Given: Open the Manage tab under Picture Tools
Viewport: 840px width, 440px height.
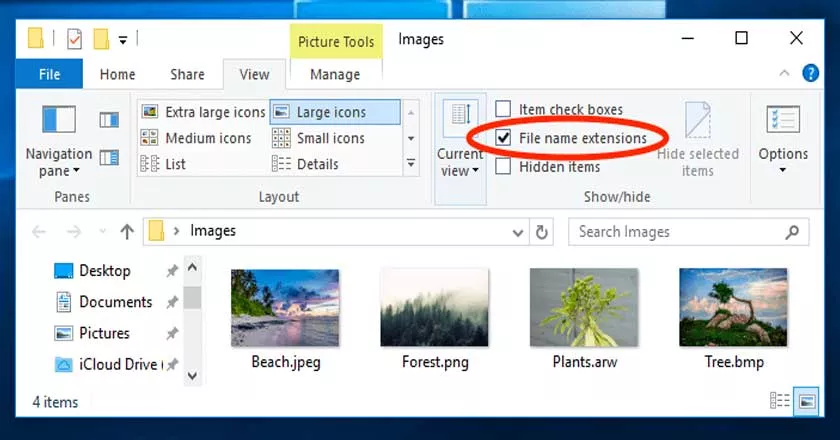Looking at the screenshot, I should pyautogui.click(x=335, y=74).
